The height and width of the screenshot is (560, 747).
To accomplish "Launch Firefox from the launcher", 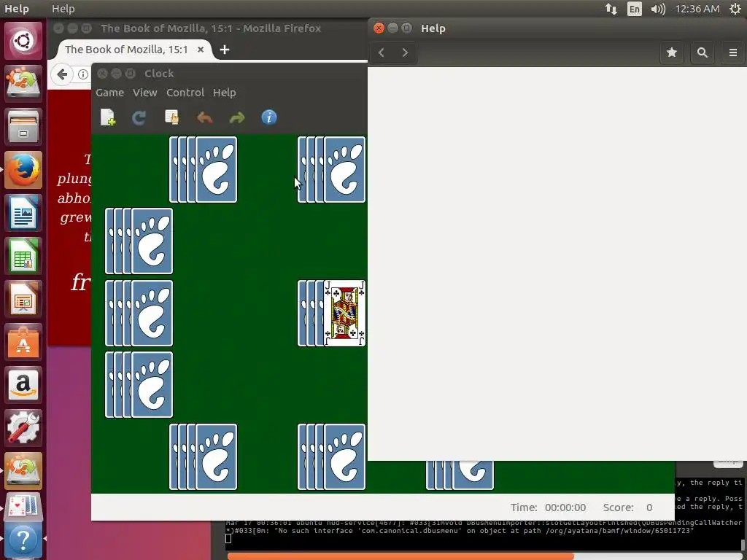I will coord(23,170).
